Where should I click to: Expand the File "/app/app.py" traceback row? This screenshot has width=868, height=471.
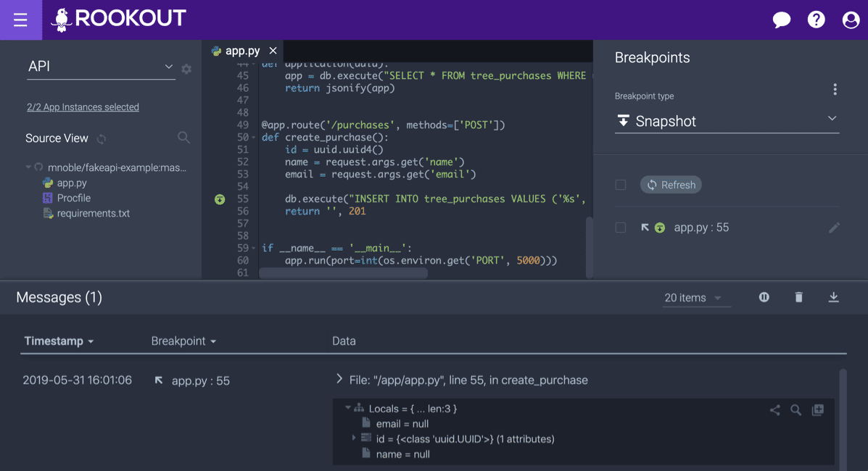tap(339, 379)
